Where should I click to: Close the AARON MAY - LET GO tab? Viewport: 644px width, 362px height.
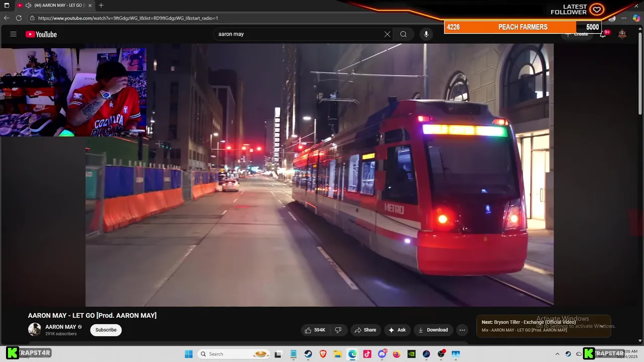(x=90, y=6)
